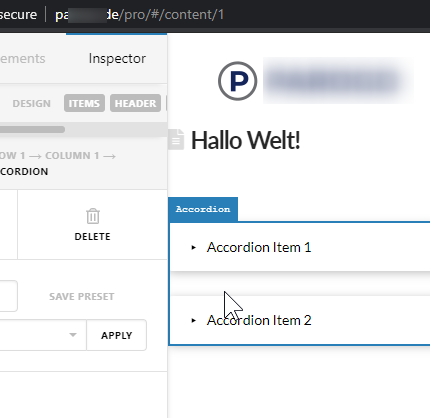Expand Accordion Item 2 arrow
The width and height of the screenshot is (430, 418).
(193, 320)
